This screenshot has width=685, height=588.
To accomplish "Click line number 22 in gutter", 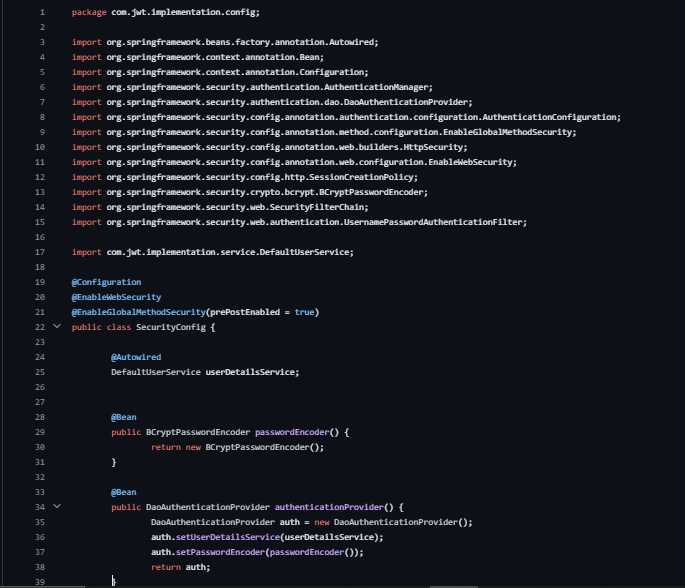I will pos(40,327).
